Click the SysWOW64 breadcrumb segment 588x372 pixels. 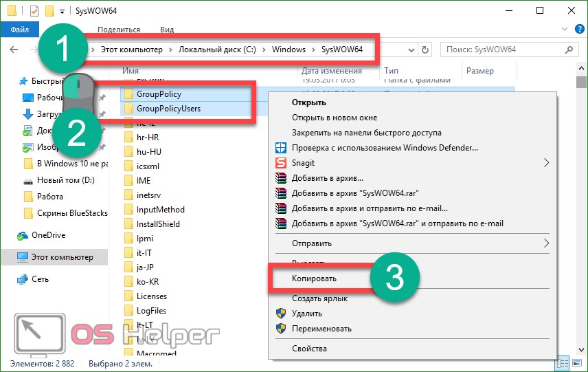coord(342,50)
